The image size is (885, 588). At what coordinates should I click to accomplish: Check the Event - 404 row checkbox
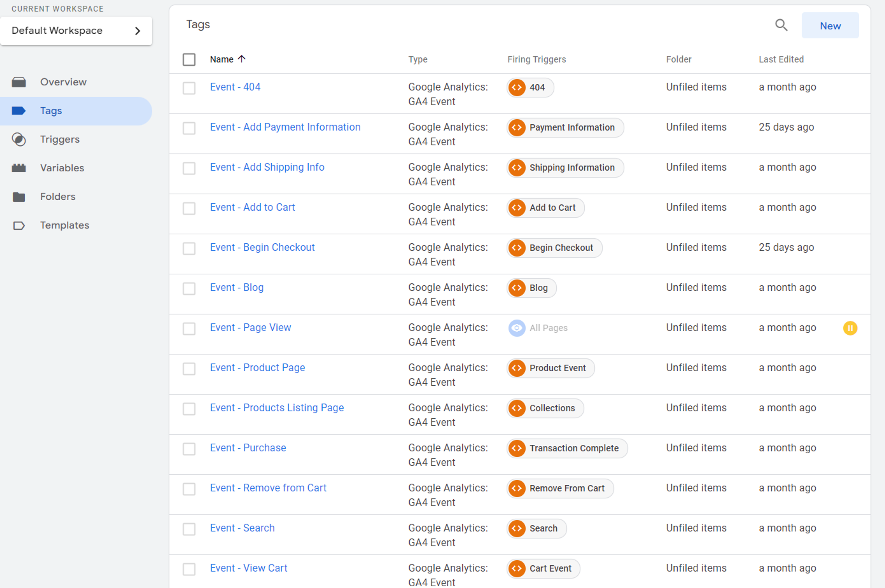(189, 88)
